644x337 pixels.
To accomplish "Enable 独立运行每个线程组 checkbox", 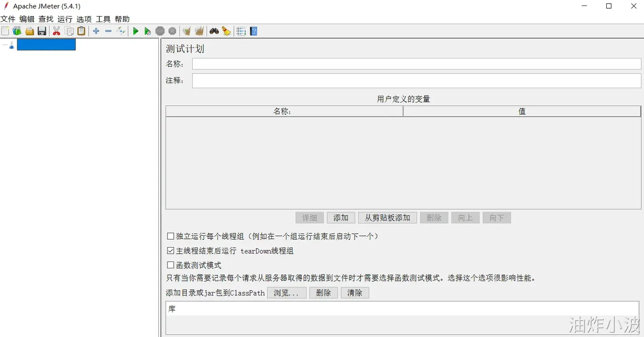I will click(x=171, y=236).
